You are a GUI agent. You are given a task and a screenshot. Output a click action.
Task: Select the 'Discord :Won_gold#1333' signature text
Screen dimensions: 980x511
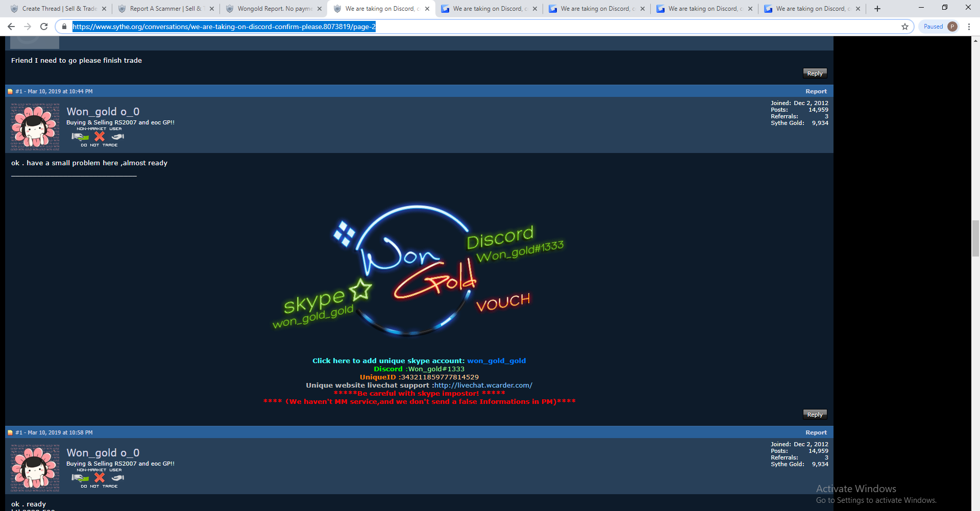tap(419, 369)
